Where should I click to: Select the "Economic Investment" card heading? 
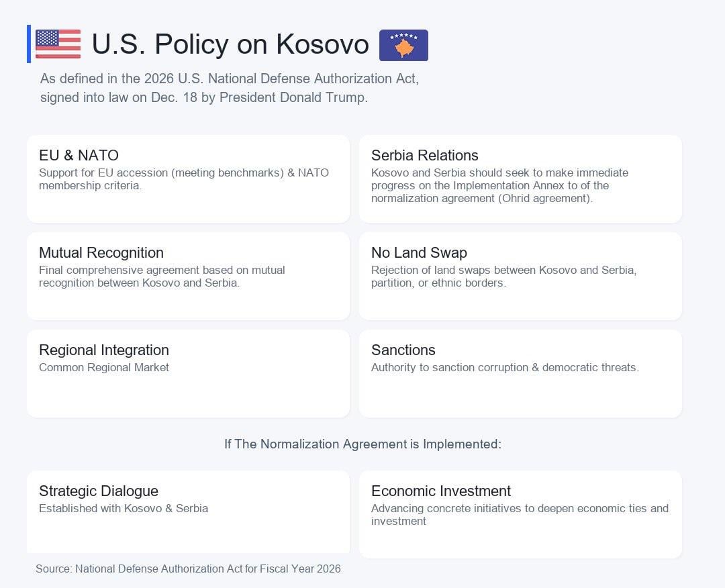tap(440, 491)
